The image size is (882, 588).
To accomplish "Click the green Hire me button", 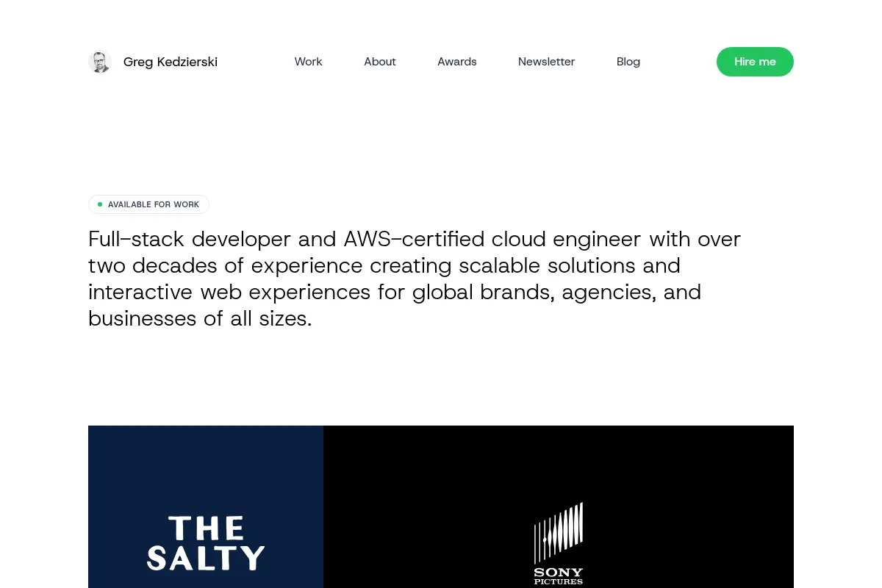I will point(755,62).
